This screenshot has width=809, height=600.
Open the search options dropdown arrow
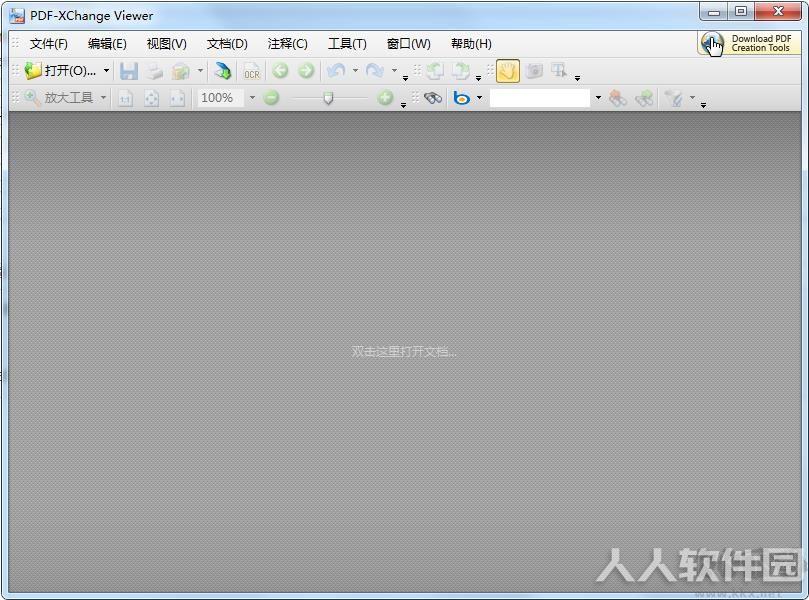coord(692,98)
